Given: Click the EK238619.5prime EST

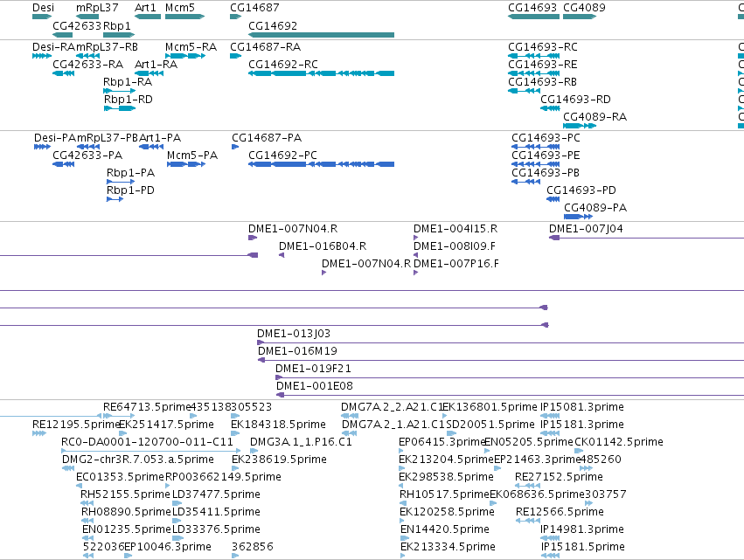Looking at the screenshot, I should pos(235,468).
